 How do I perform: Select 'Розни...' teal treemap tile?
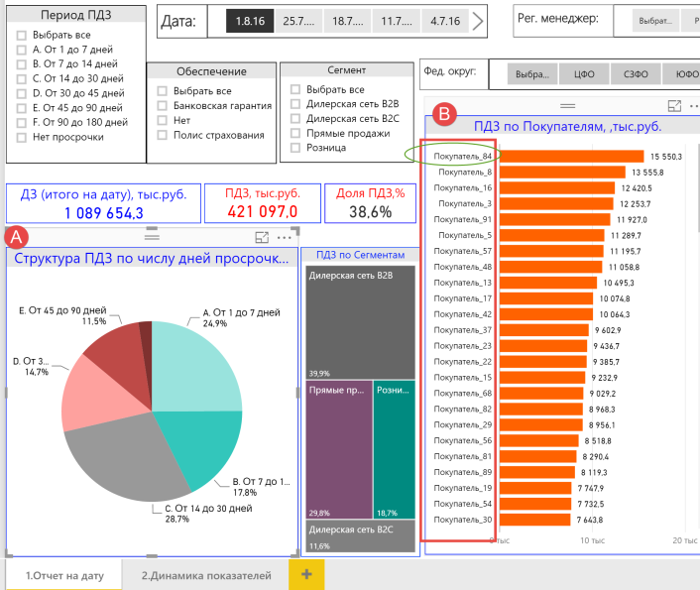point(395,449)
